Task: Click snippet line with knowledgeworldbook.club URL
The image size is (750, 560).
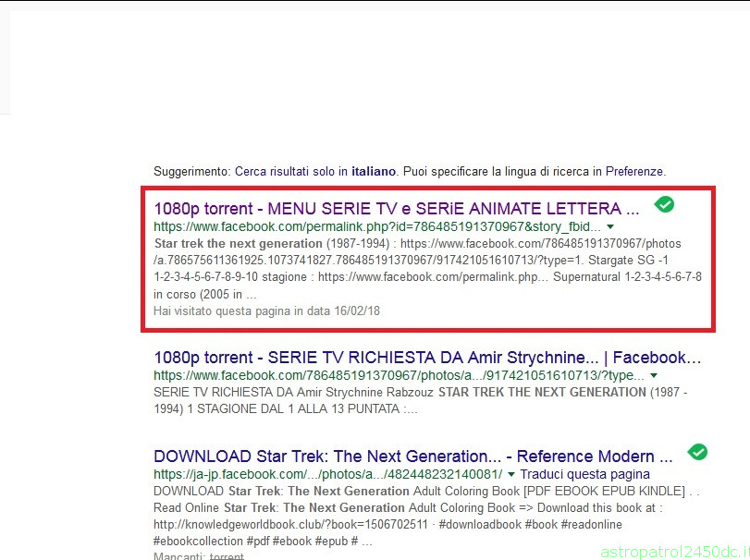Action: tap(387, 525)
